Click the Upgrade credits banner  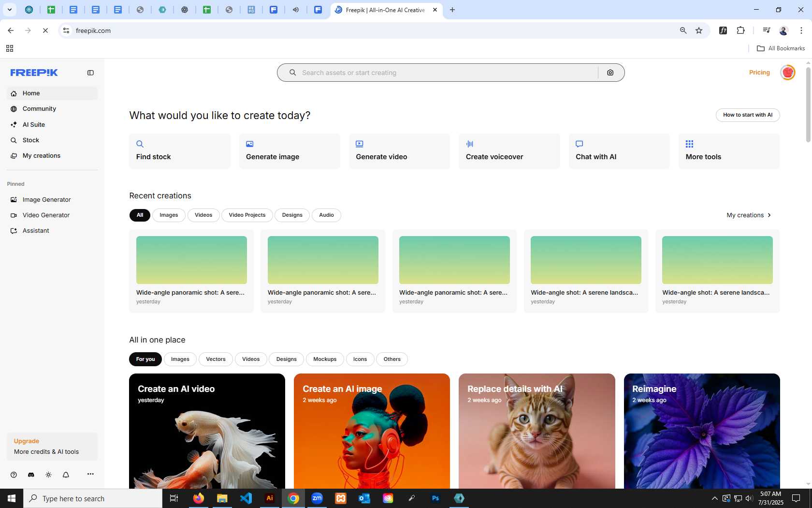[x=52, y=447]
